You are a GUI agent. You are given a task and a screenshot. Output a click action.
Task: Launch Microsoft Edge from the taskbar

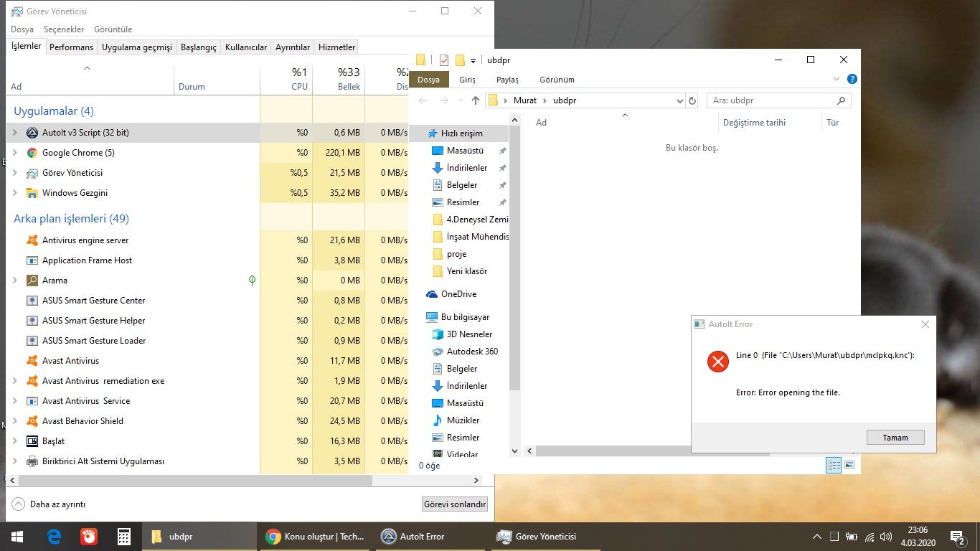pyautogui.click(x=54, y=537)
